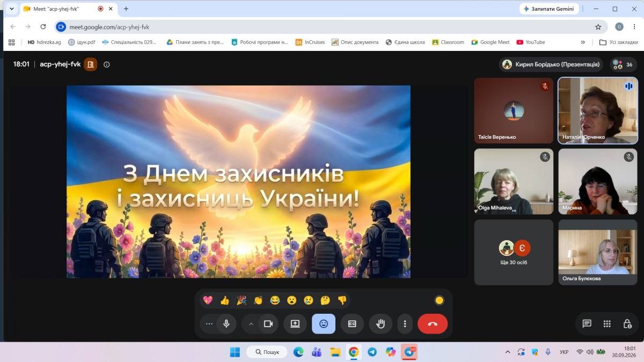644x362 pixels.
Task: Send the sparkling heart reaction
Action: (x=208, y=300)
